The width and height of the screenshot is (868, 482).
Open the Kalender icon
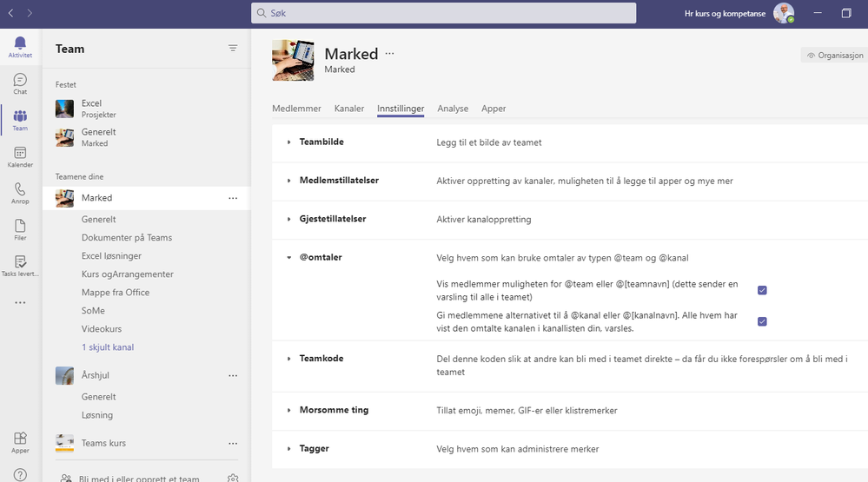click(x=20, y=156)
